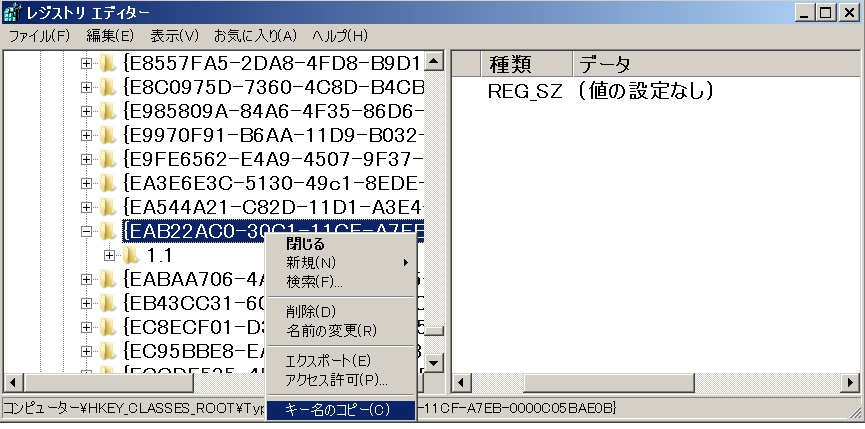Viewport: 865px width, 429px height.
Task: Click tree pane vertical scrollbar up arrow
Action: (435, 61)
